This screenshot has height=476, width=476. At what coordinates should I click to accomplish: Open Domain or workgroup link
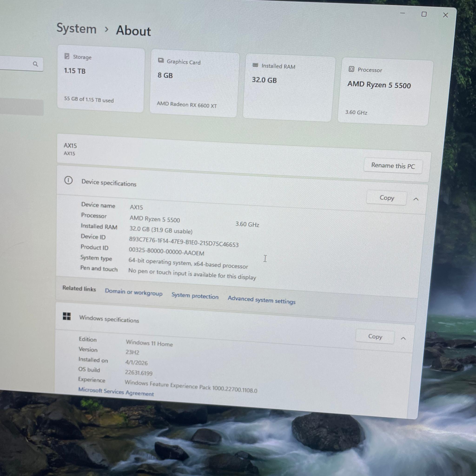click(134, 292)
